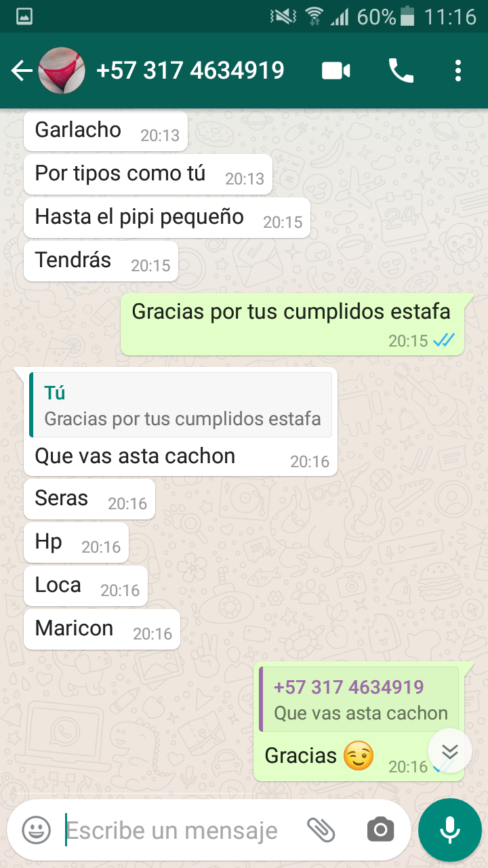Tap the battery indicator in the status bar

coord(407,16)
